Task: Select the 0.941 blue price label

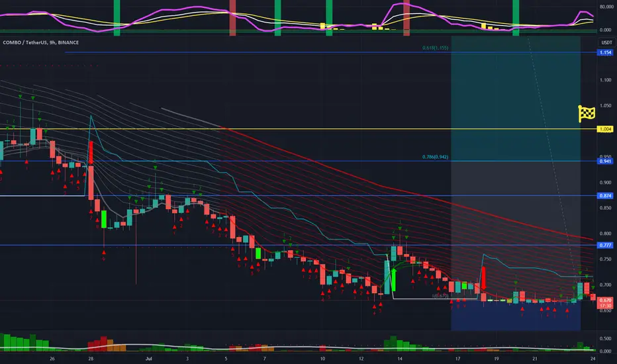Action: 605,161
